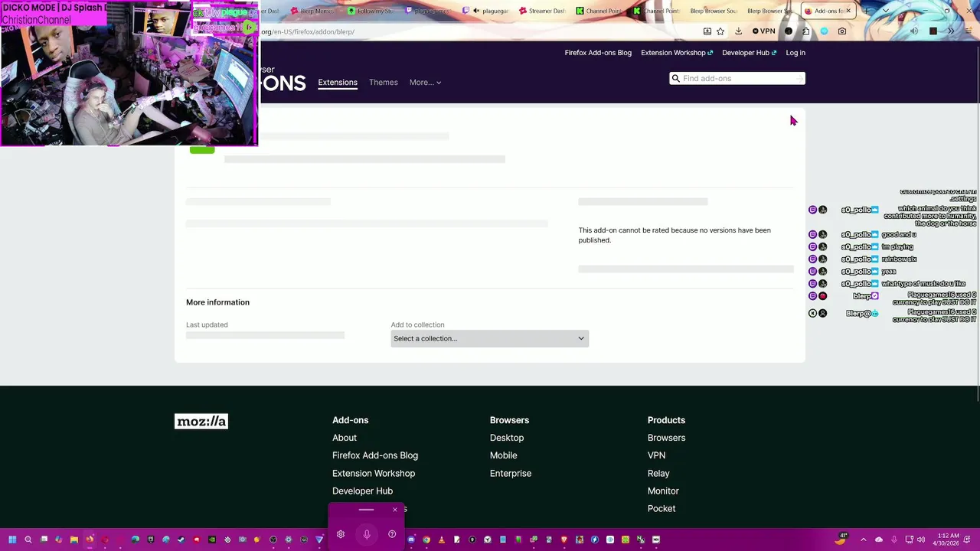Open Windows taskbar search
Screen dimensions: 980x551
pyautogui.click(x=28, y=540)
